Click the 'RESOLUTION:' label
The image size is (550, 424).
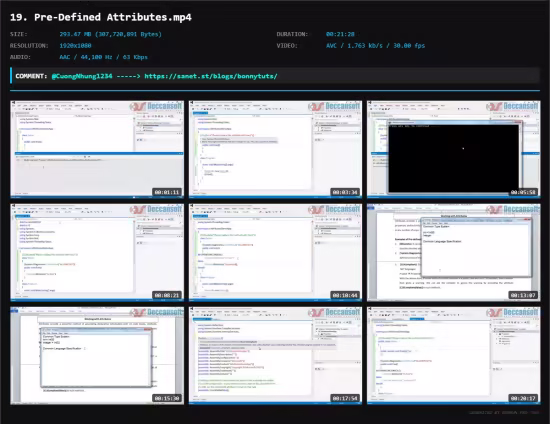click(29, 46)
